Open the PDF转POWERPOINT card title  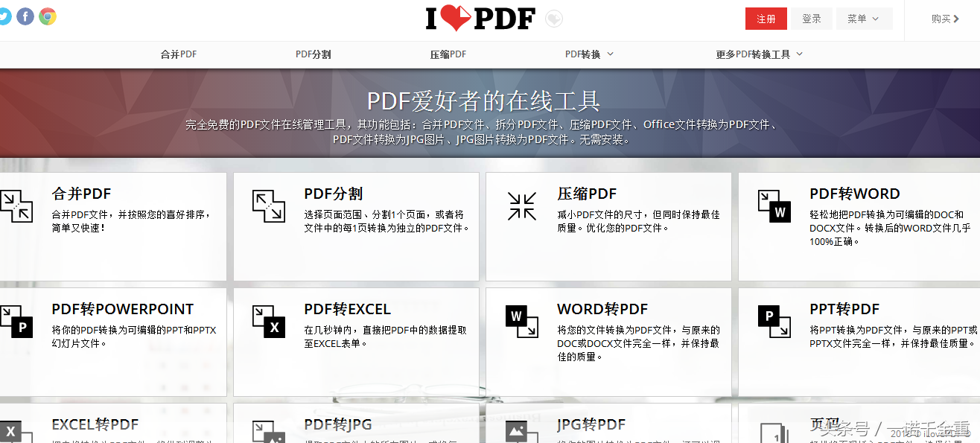[123, 309]
